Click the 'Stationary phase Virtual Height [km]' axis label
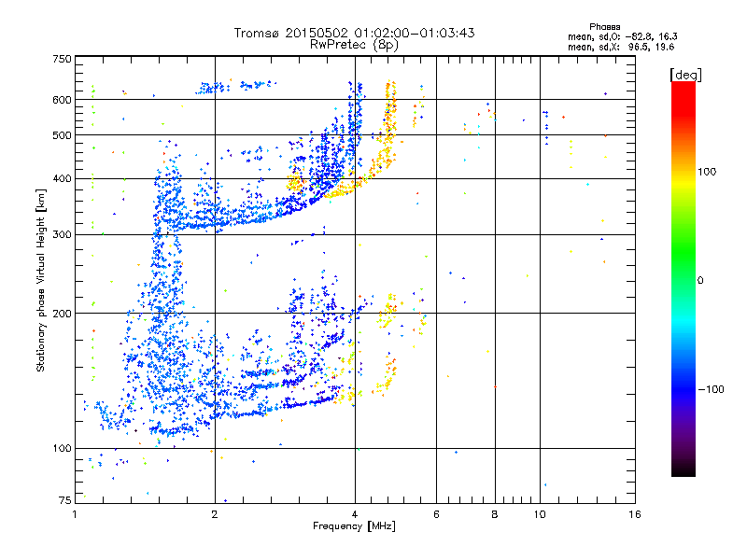This screenshot has width=747, height=560. (x=41, y=281)
